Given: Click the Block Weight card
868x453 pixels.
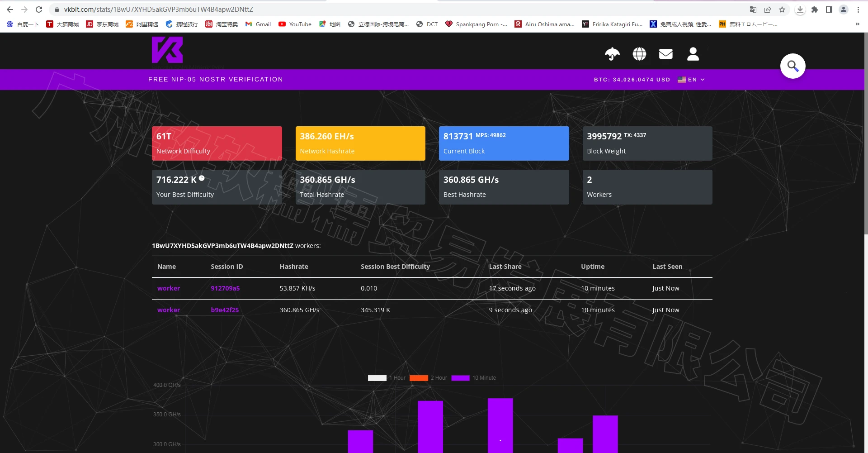Looking at the screenshot, I should click(647, 143).
